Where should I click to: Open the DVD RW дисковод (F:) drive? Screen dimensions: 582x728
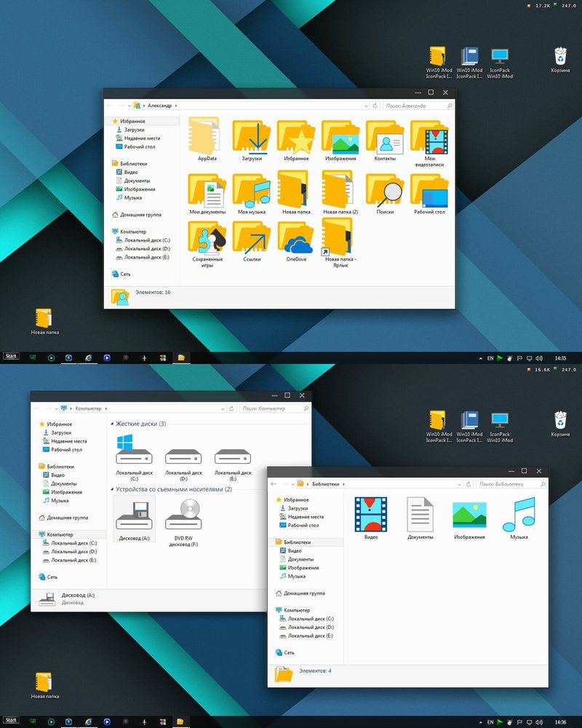coord(183,517)
